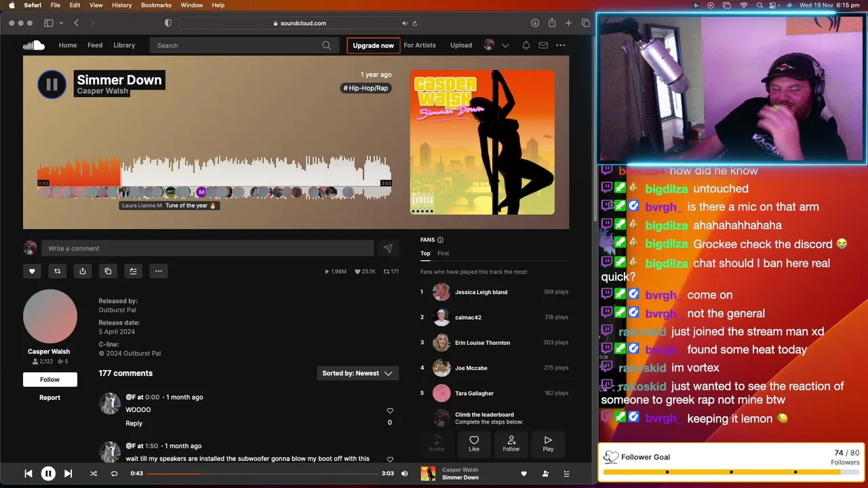Like the track with heart button
The width and height of the screenshot is (868, 488).
pos(32,271)
